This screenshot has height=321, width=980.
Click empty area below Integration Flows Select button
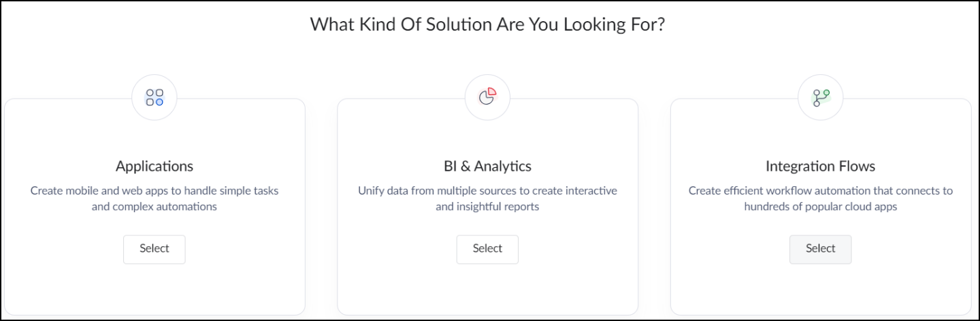(x=820, y=289)
